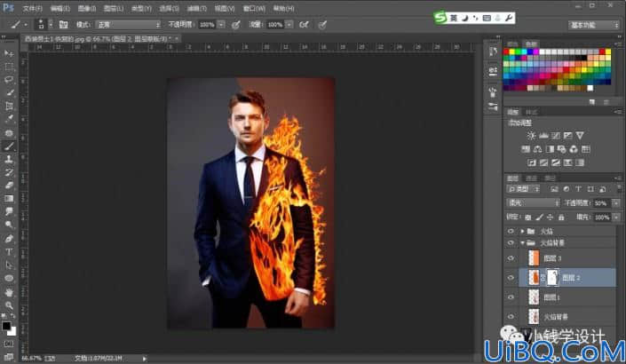This screenshot has height=364, width=626.
Task: Hide the 火焰 group
Action: [511, 231]
